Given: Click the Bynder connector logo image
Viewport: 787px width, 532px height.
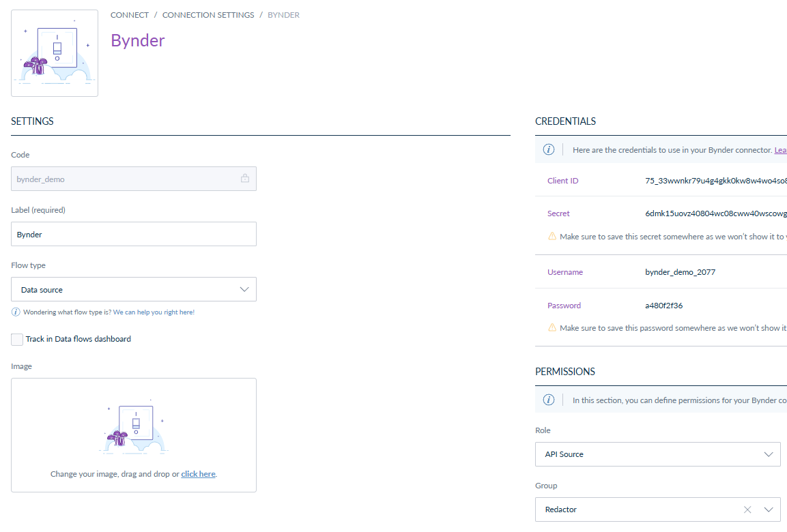Looking at the screenshot, I should (x=54, y=53).
